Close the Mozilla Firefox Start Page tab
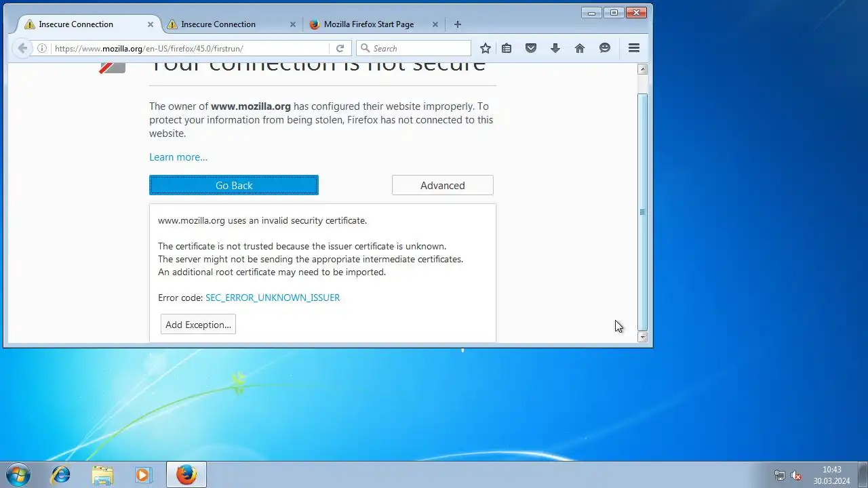The height and width of the screenshot is (488, 868). tap(435, 24)
